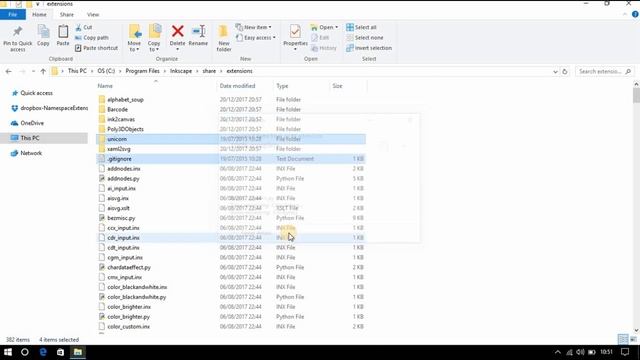Open address bar history dropdown
The image size is (640, 360).
pos(555,71)
